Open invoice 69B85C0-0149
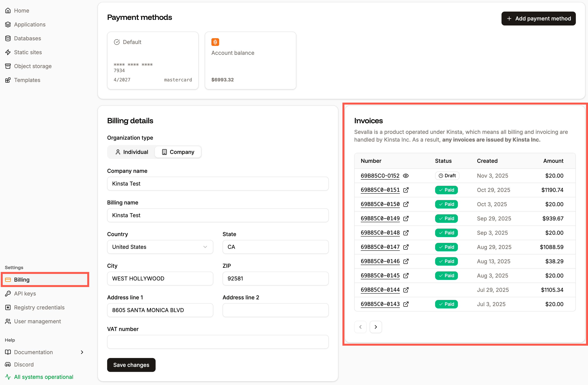This screenshot has height=385, width=588. point(380,218)
